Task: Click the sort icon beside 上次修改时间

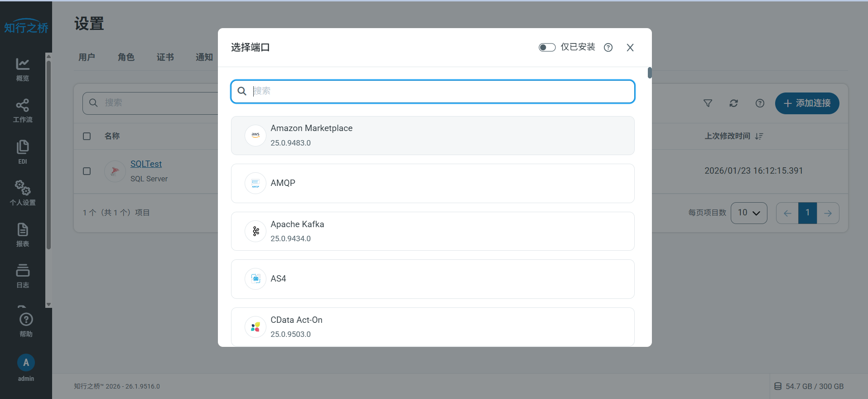Action: (759, 136)
